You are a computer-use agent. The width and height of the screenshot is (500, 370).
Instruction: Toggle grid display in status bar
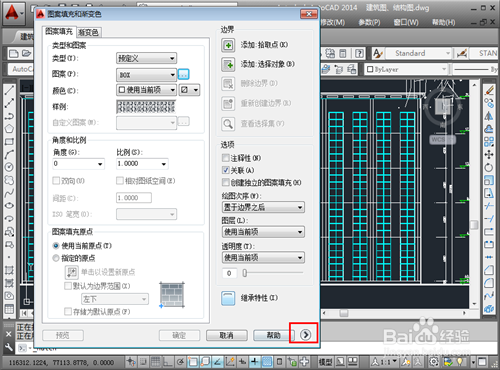(156, 362)
